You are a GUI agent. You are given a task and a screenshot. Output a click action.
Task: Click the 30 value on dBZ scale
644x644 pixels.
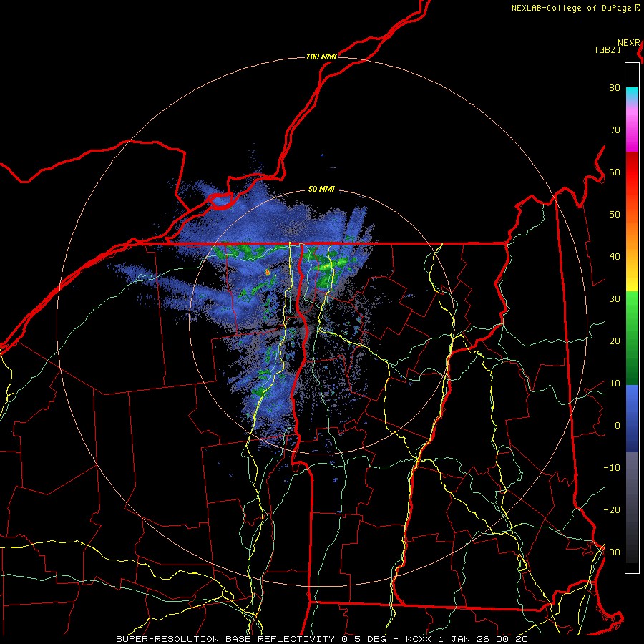(615, 299)
